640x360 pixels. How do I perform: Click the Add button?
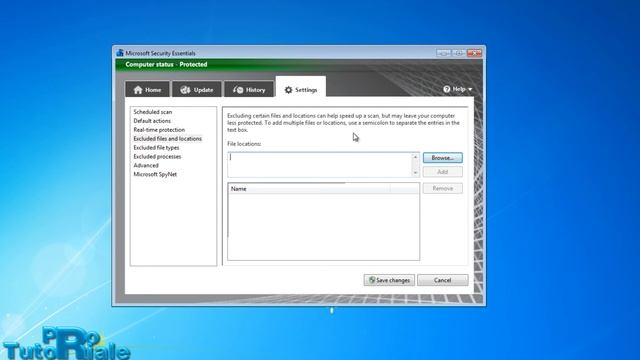click(442, 172)
